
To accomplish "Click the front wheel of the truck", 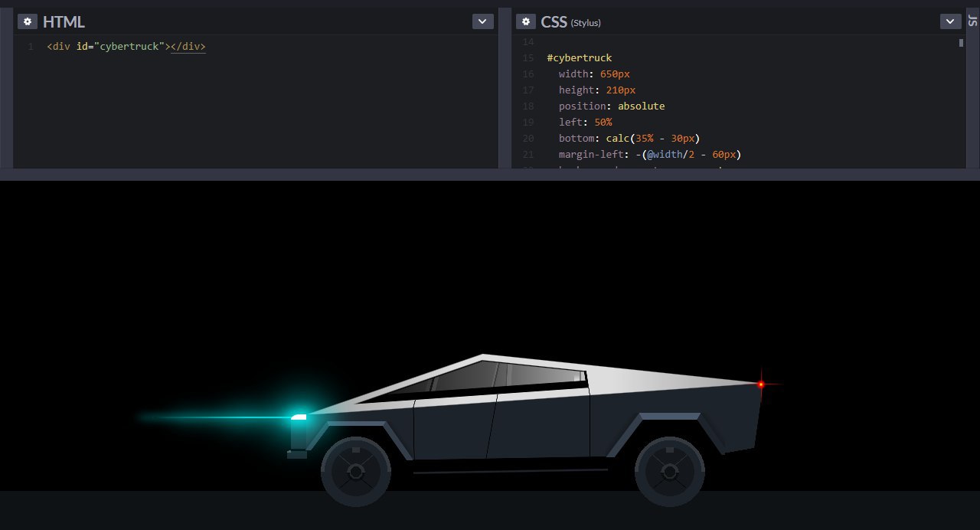I will [356, 472].
